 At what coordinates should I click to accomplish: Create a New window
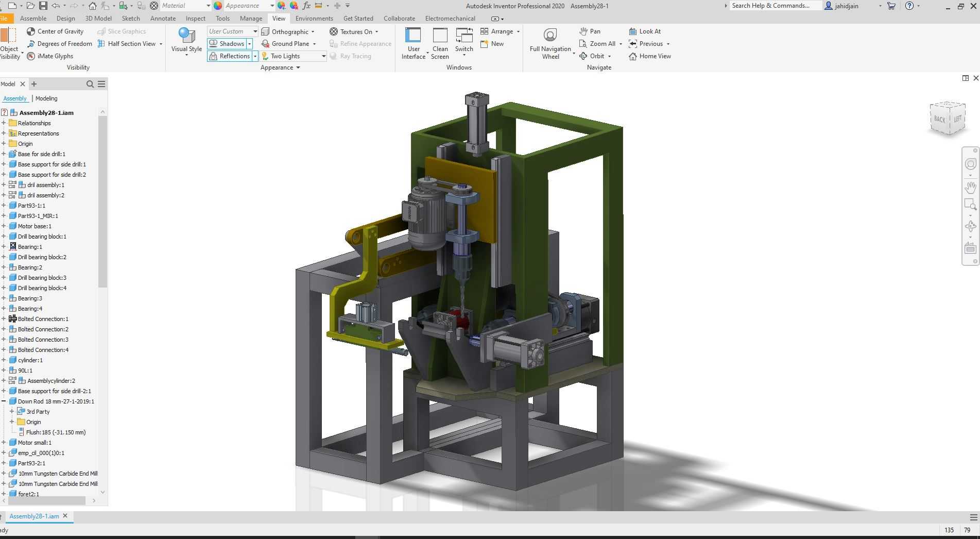point(492,44)
